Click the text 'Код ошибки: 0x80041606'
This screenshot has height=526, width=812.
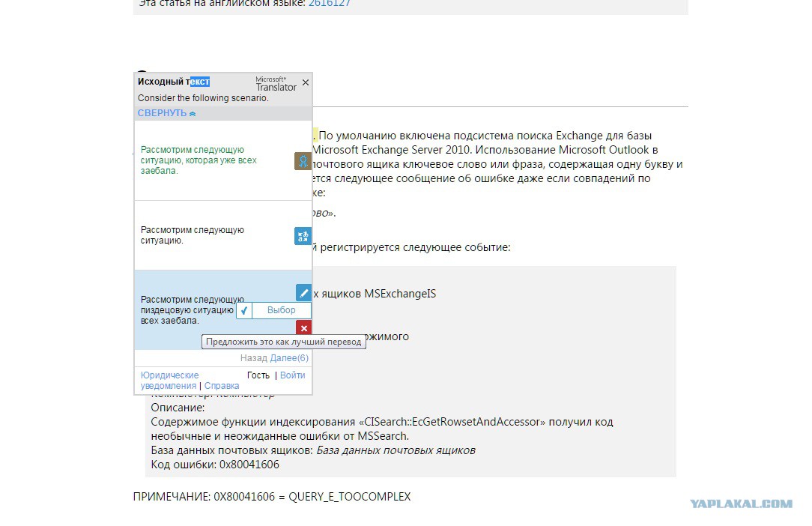pos(215,465)
